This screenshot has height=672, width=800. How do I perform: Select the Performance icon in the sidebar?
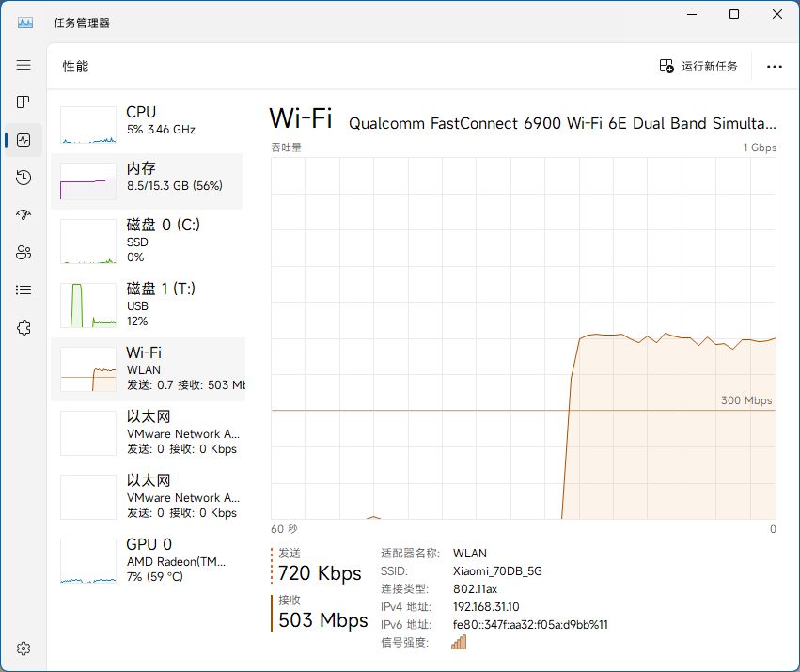click(x=24, y=139)
